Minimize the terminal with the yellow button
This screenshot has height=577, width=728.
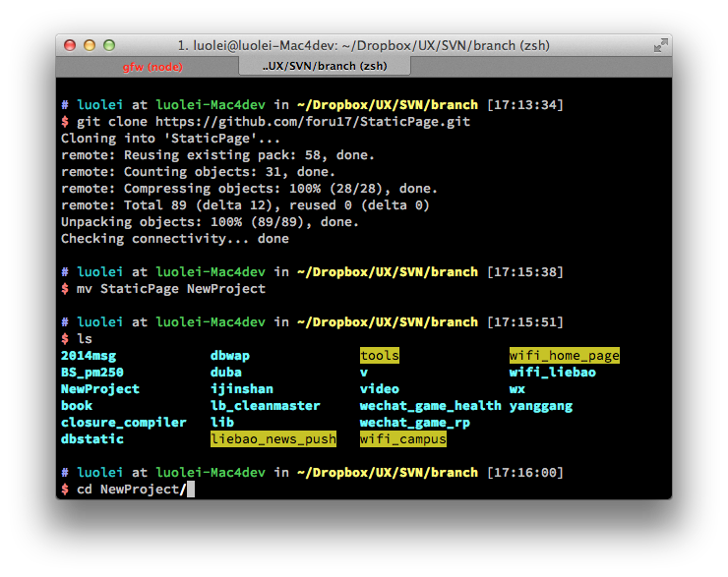click(90, 45)
